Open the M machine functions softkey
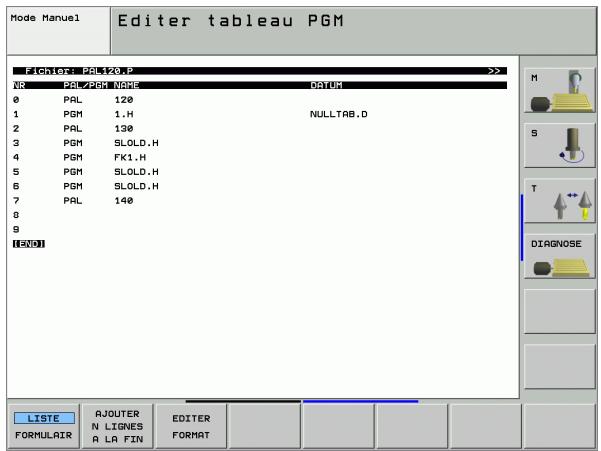Screen dimensions: 601x451 point(559,90)
